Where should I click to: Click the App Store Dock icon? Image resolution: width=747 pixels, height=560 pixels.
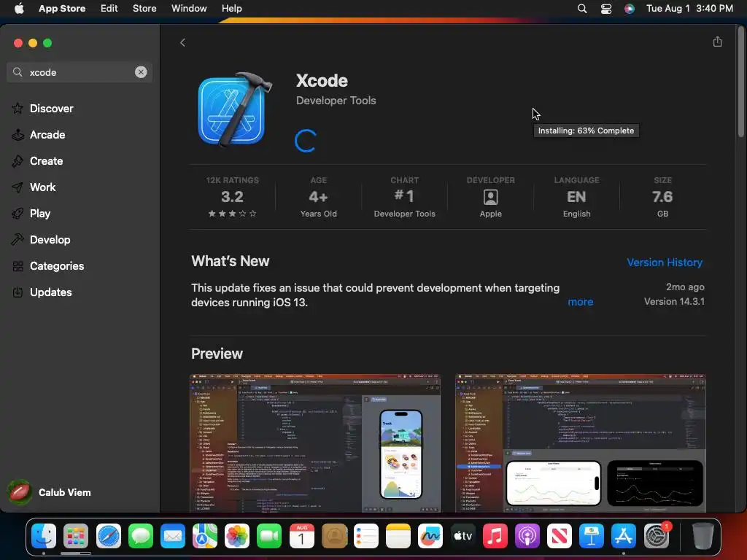pos(624,536)
